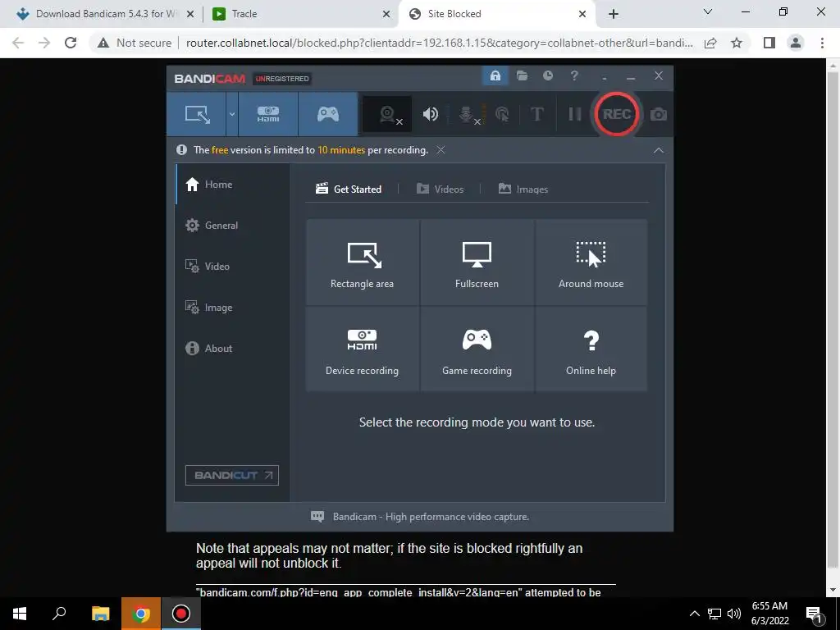
Task: Toggle speaker sound recording icon
Action: (x=430, y=114)
